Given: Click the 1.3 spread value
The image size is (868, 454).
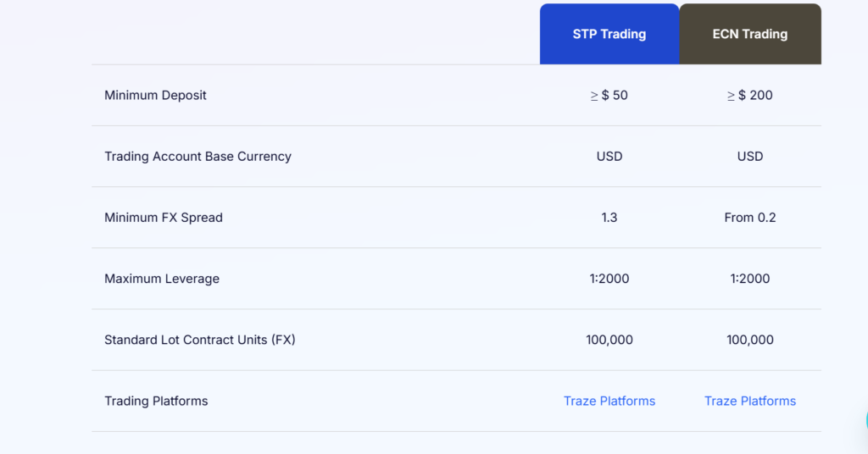Looking at the screenshot, I should (609, 218).
